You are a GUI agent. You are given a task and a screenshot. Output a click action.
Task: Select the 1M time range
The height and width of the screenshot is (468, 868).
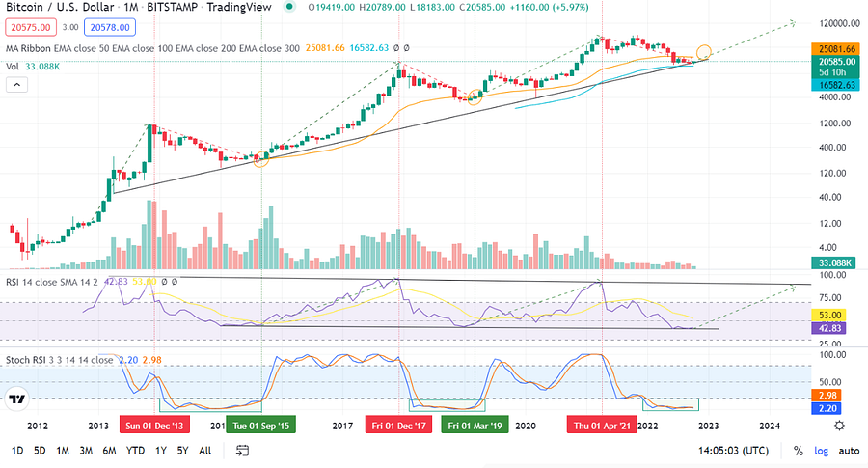pyautogui.click(x=63, y=451)
